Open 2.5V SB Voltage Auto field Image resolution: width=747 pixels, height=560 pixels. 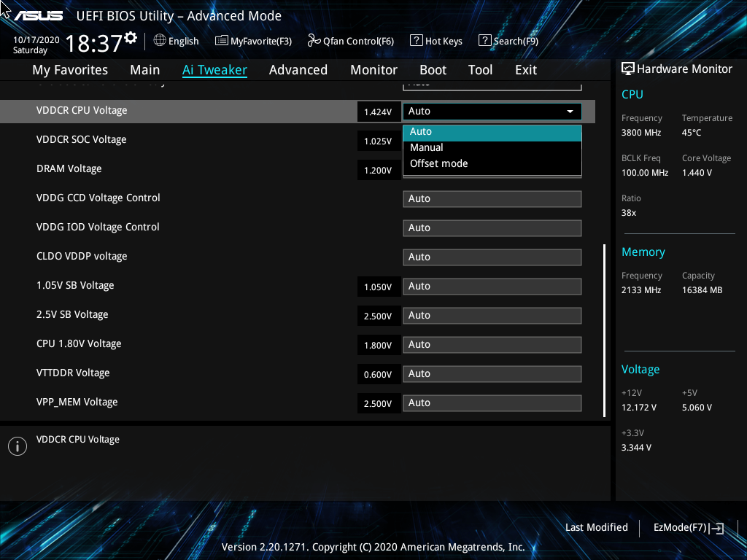click(492, 316)
